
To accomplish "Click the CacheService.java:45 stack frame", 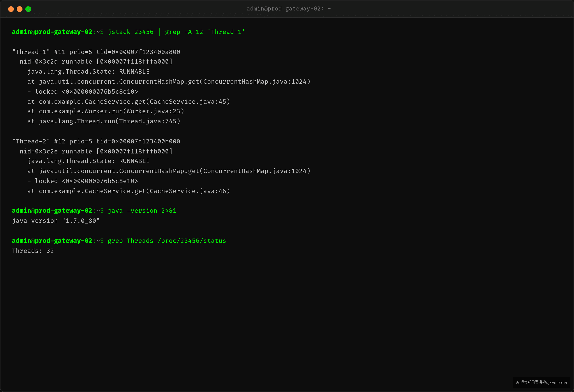I will (129, 102).
